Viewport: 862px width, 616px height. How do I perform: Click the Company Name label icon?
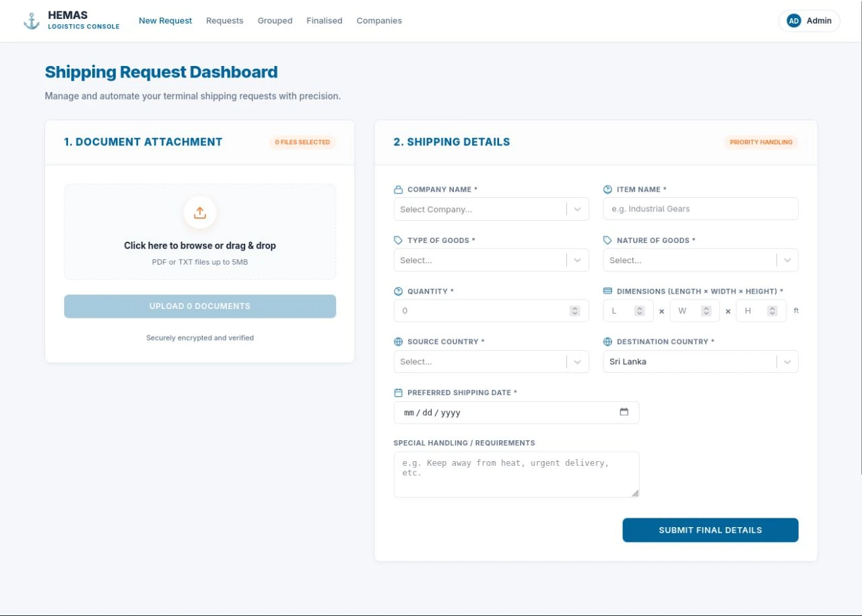coord(398,190)
